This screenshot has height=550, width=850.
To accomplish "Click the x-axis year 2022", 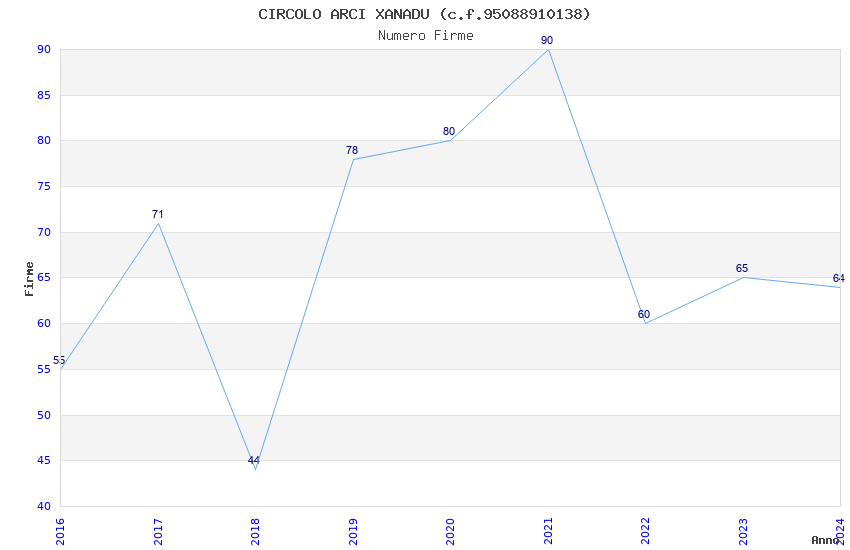I will pyautogui.click(x=645, y=532).
